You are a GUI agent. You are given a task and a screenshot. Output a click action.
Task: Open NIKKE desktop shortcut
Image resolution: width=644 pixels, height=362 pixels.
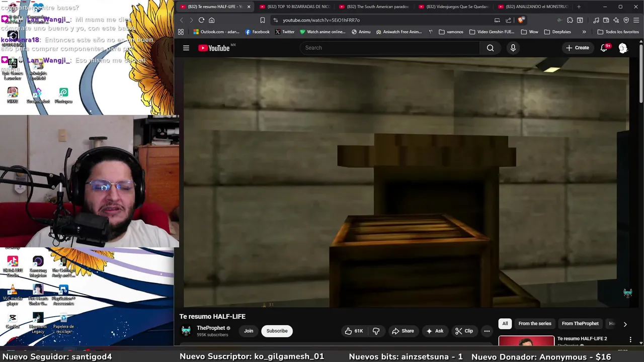coord(13,95)
